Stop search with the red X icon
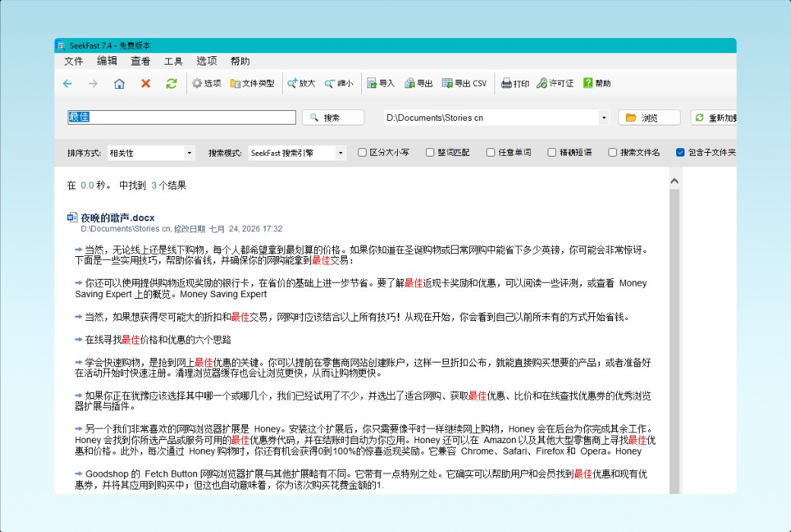Viewport: 791px width, 532px height. coord(146,84)
